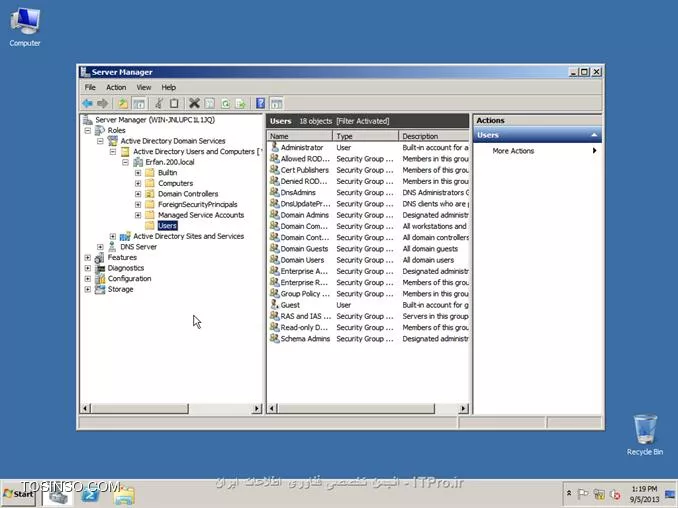Click the Show Desktop icon beside the clock
Screen dimensions: 678x508
[x=670, y=494]
